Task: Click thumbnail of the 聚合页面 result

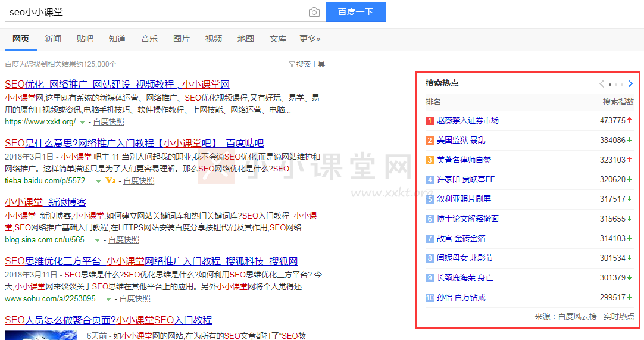Action: click(x=40, y=335)
